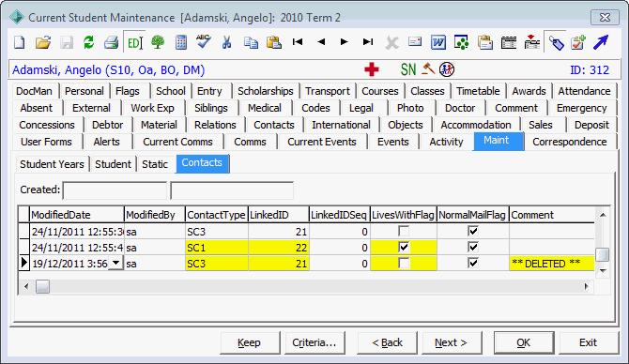629x364 pixels.
Task: Click the first Created input field
Action: coord(115,190)
